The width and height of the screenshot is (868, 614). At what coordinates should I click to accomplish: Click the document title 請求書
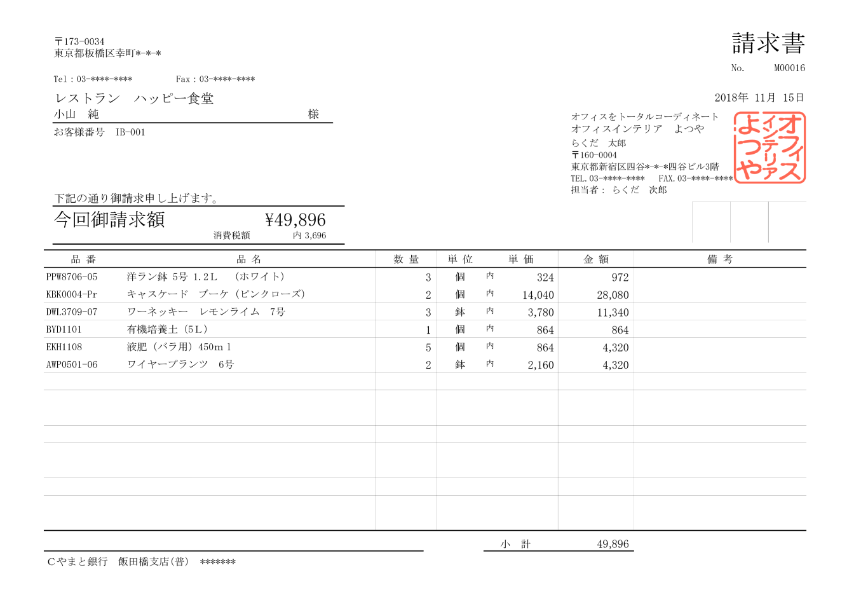(x=769, y=43)
